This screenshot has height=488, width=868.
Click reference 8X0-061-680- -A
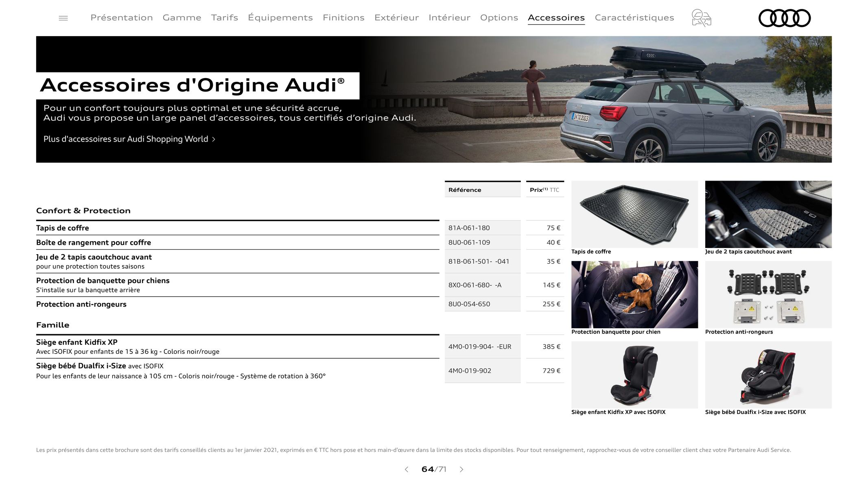point(475,285)
